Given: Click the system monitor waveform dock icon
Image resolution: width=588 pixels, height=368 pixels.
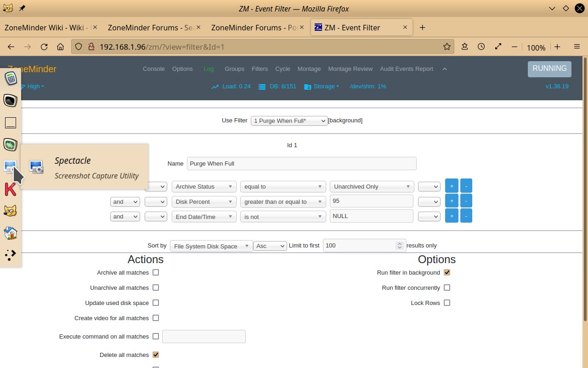Looking at the screenshot, I should pos(11,144).
